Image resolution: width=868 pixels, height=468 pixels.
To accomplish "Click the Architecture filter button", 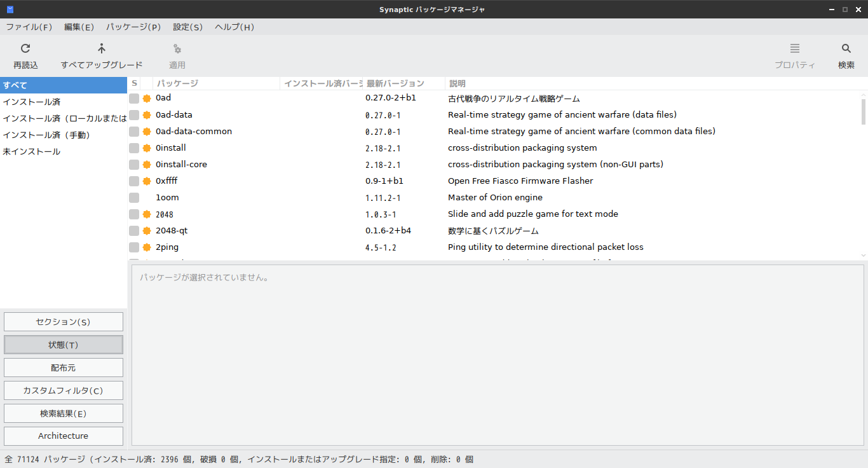I will pos(64,436).
